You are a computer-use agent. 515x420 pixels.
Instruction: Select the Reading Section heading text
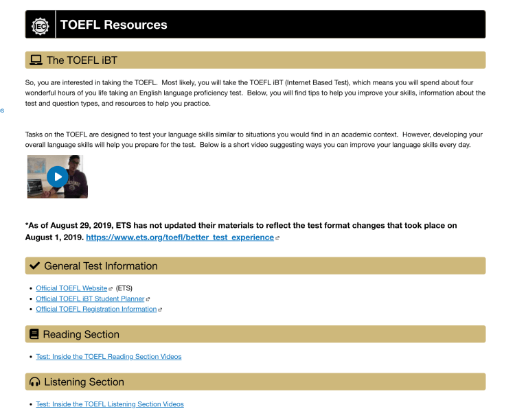(81, 335)
